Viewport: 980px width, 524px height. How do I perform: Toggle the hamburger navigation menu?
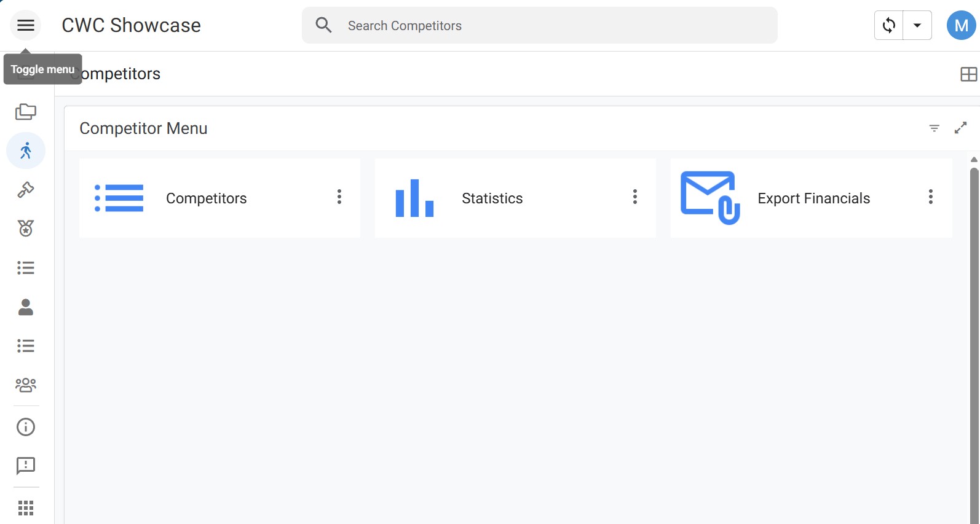(x=25, y=25)
